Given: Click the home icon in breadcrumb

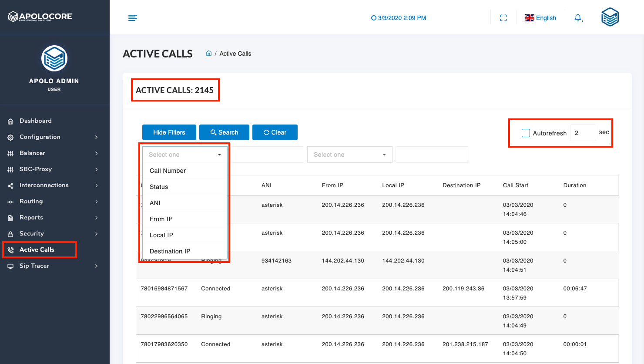Looking at the screenshot, I should pos(209,54).
